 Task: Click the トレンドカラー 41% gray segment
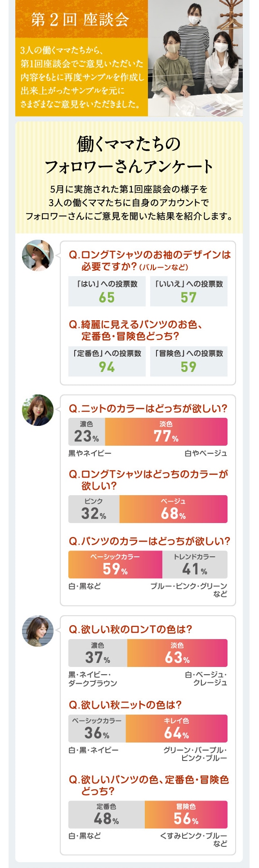[195, 564]
